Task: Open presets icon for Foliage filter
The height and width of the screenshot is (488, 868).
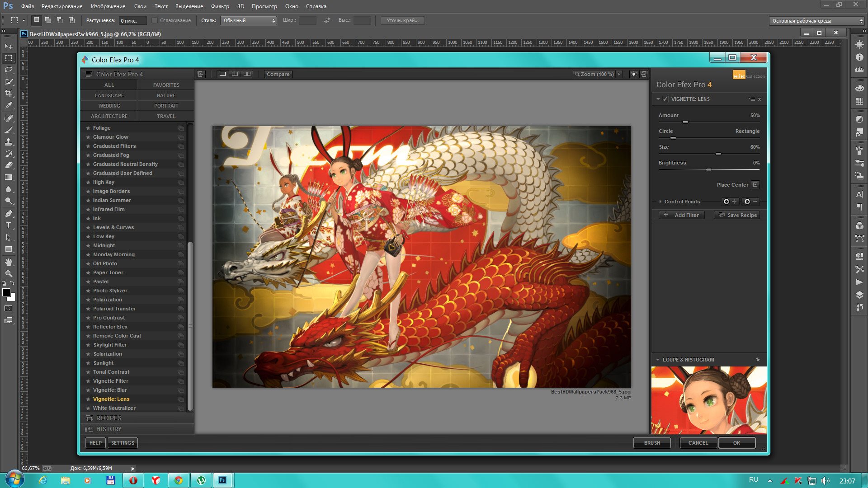Action: click(x=181, y=128)
